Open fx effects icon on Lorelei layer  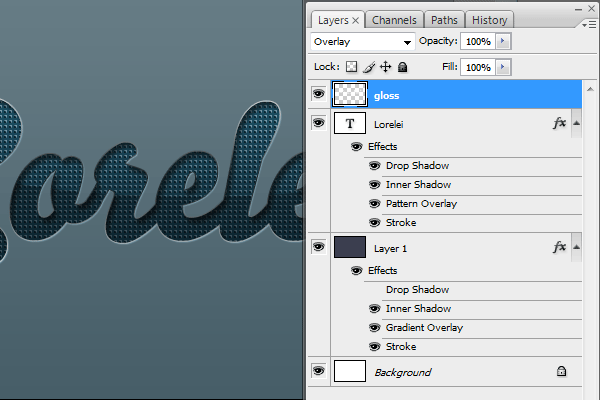click(x=559, y=123)
